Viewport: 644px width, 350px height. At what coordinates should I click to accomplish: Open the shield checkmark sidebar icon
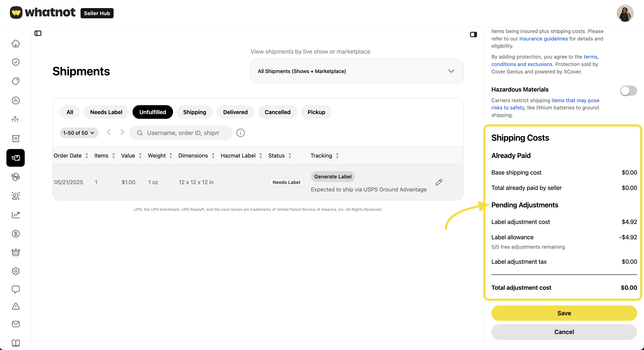(x=16, y=62)
